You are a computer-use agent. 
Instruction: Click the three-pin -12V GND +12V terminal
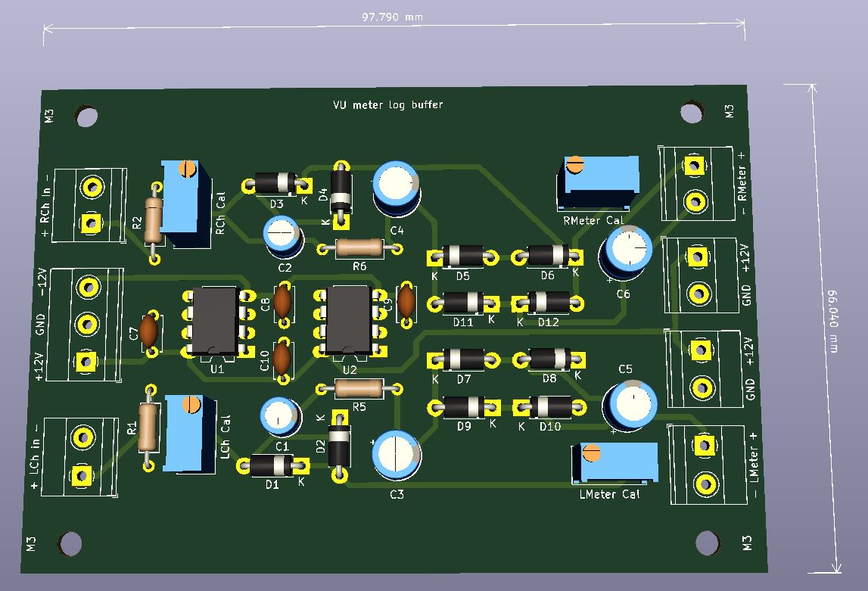click(x=85, y=325)
